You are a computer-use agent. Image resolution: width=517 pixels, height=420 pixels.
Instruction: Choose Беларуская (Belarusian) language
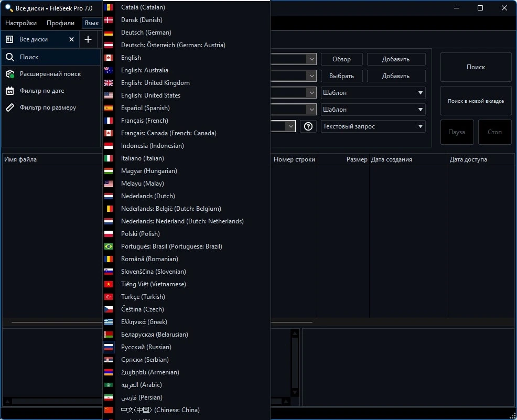tap(186, 335)
